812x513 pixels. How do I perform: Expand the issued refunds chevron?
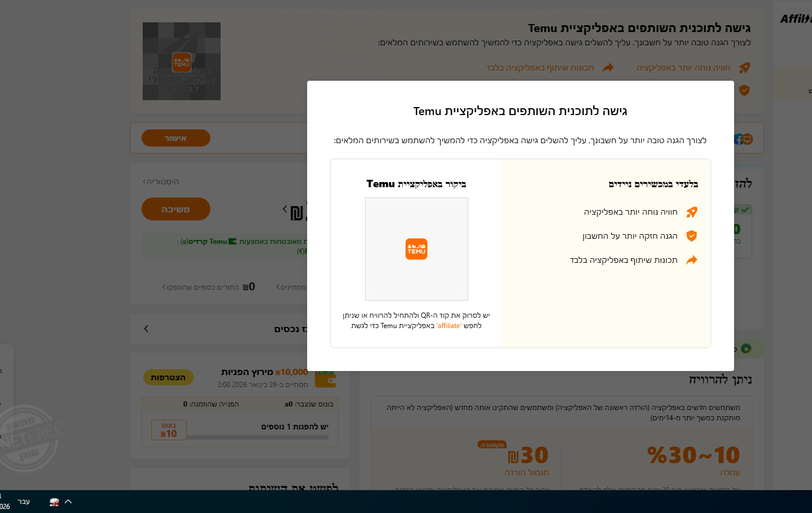click(164, 287)
